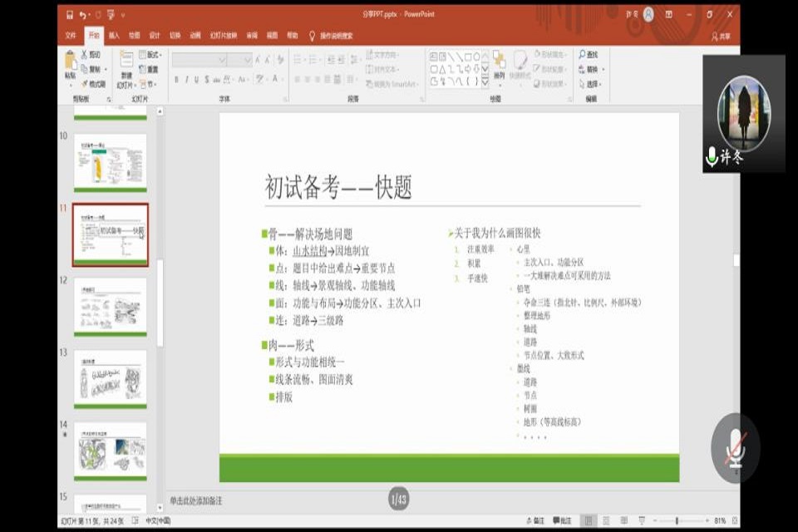Decrease font size with the smaller A icon
This screenshot has height=532, width=798.
[268, 60]
